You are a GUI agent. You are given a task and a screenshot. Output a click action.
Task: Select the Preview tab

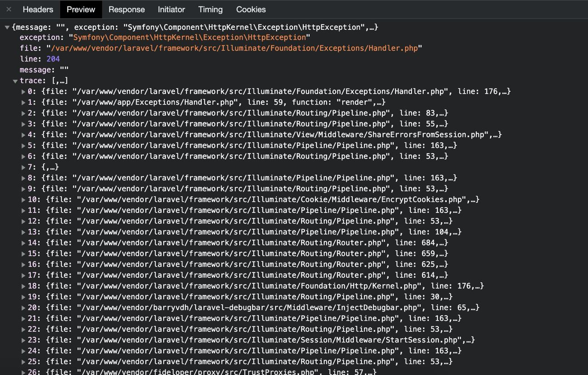[81, 9]
